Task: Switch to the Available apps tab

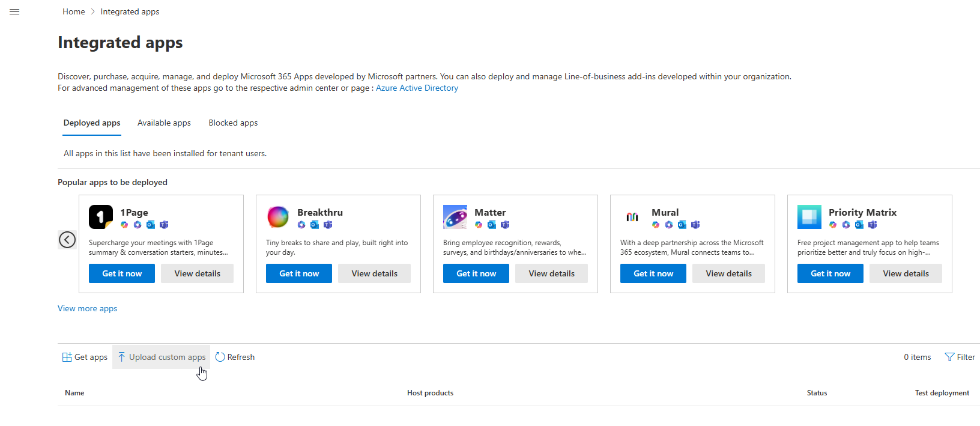Action: tap(164, 123)
